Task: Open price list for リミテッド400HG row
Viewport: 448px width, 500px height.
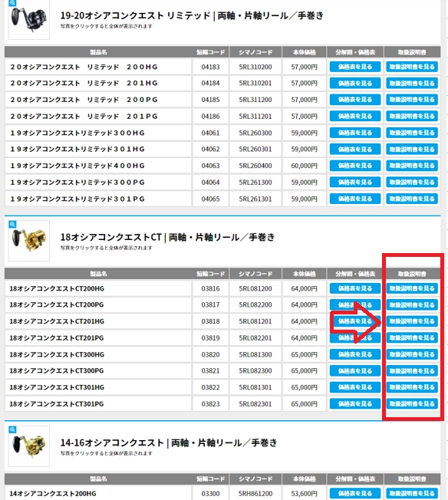Action: (x=355, y=166)
